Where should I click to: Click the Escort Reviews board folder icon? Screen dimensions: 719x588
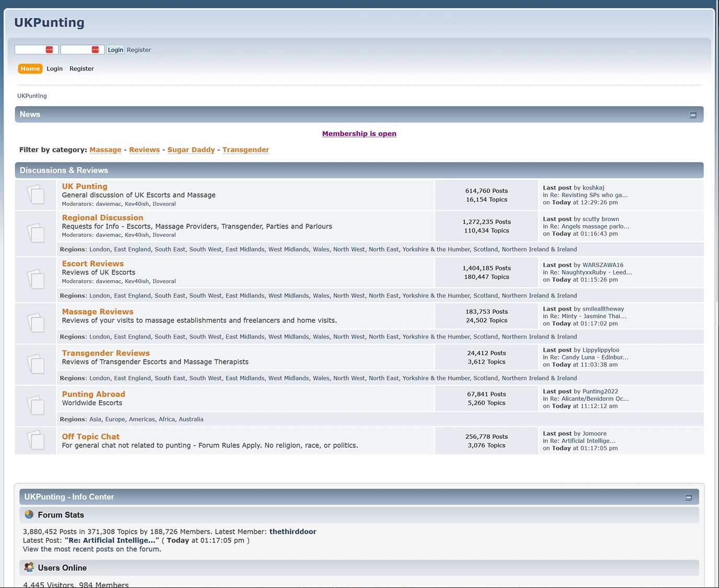[x=36, y=279]
